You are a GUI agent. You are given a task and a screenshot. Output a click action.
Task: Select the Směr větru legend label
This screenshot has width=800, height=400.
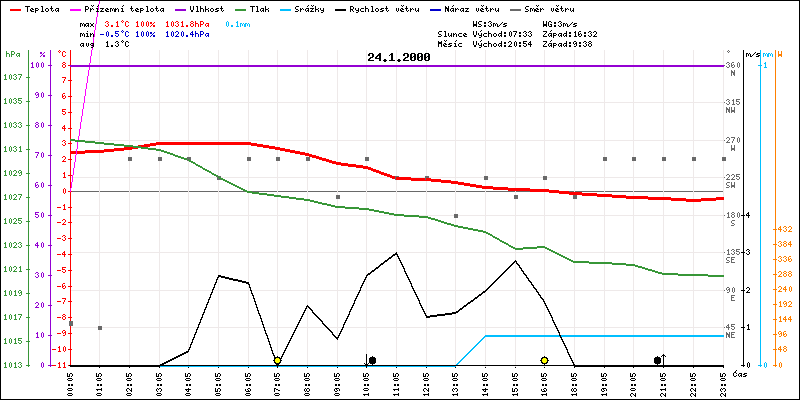click(x=553, y=8)
